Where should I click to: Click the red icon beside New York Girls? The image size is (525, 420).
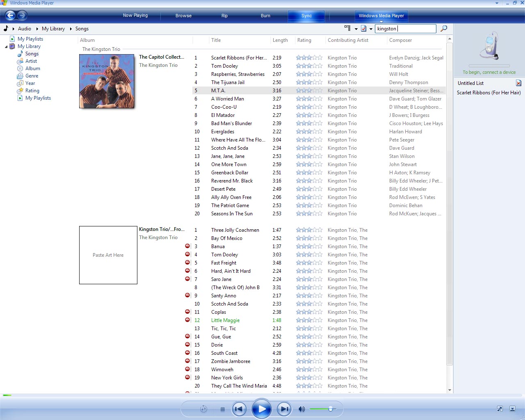coord(187,377)
